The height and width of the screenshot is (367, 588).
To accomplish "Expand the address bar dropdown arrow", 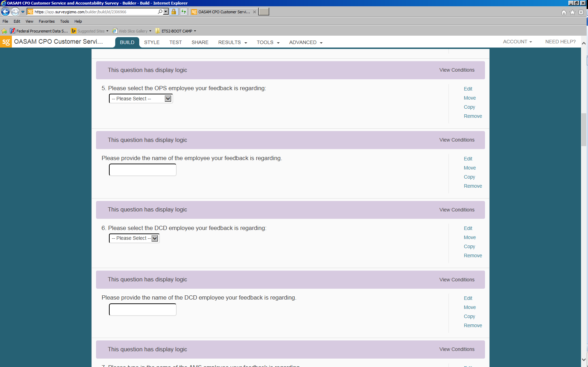I will tap(166, 12).
